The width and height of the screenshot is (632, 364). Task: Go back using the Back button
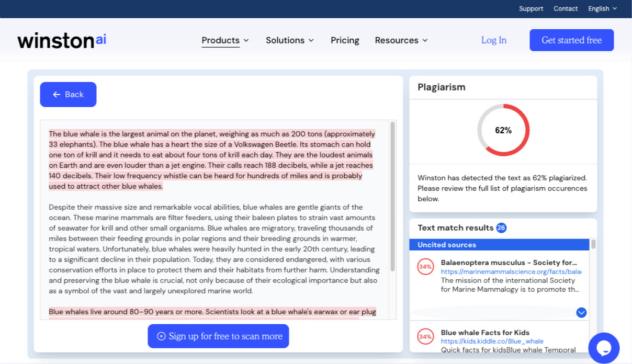coord(68,95)
